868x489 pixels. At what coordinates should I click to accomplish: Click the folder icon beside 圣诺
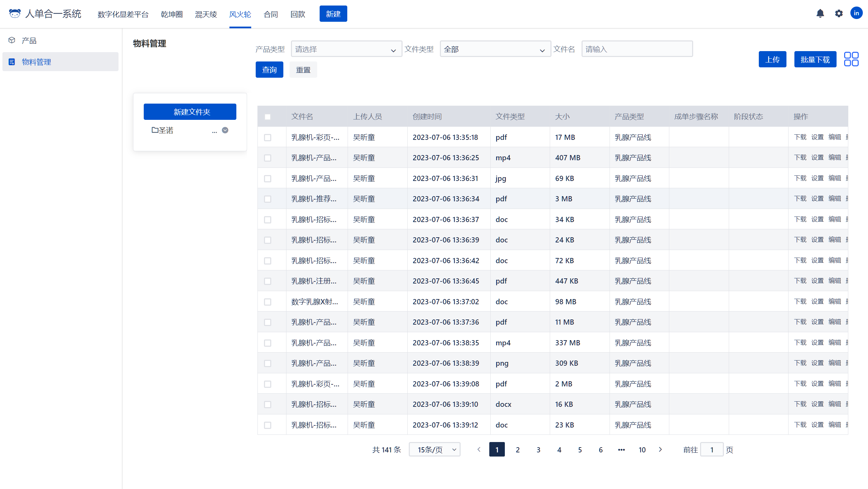click(x=155, y=130)
